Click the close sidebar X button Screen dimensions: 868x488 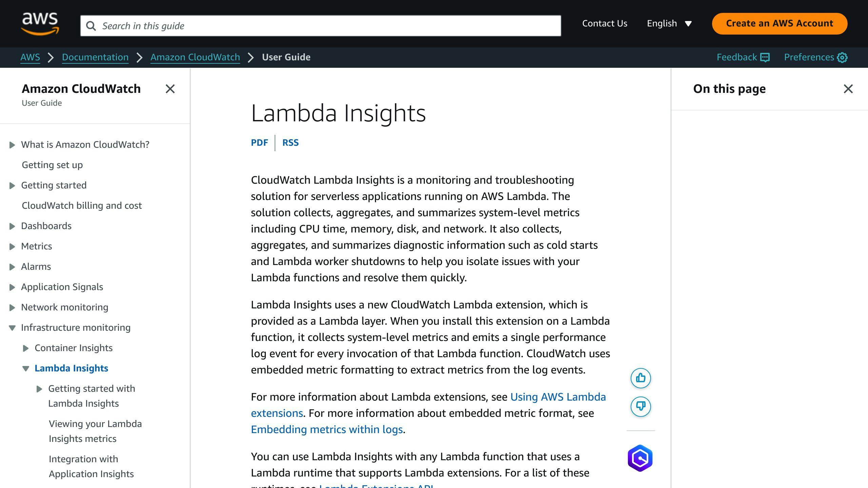[x=170, y=89]
